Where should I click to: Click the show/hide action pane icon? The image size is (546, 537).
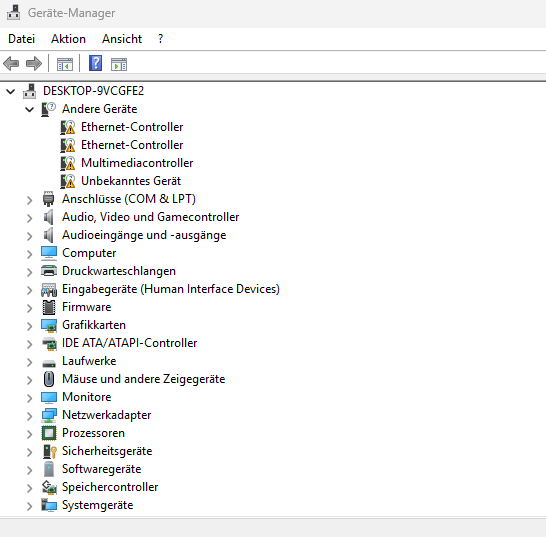click(x=119, y=64)
